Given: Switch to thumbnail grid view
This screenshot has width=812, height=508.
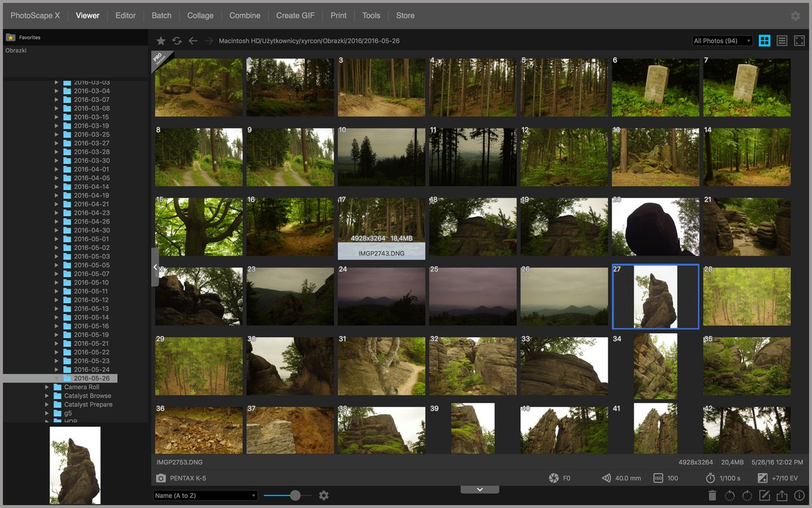Looking at the screenshot, I should pyautogui.click(x=765, y=41).
